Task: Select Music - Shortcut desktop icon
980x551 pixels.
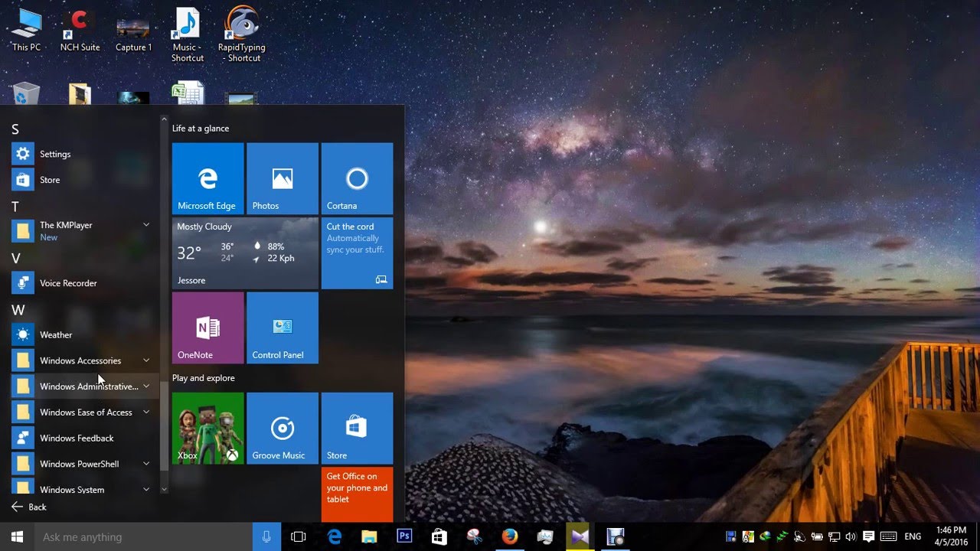Action: 188,35
